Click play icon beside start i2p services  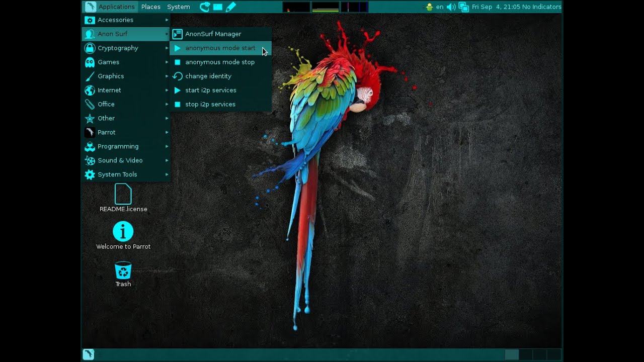pos(177,90)
